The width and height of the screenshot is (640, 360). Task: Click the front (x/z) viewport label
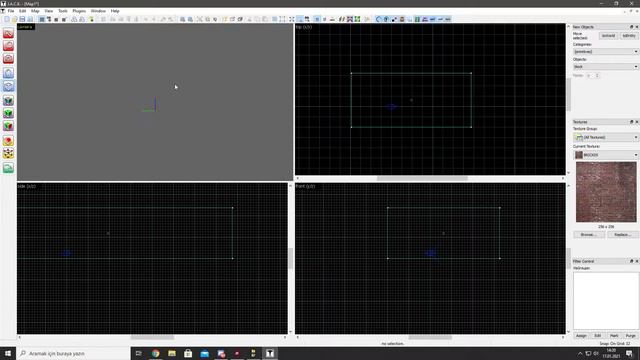(x=305, y=186)
